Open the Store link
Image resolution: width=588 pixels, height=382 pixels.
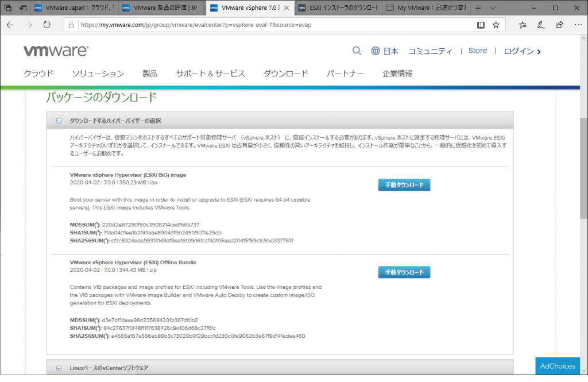[478, 51]
